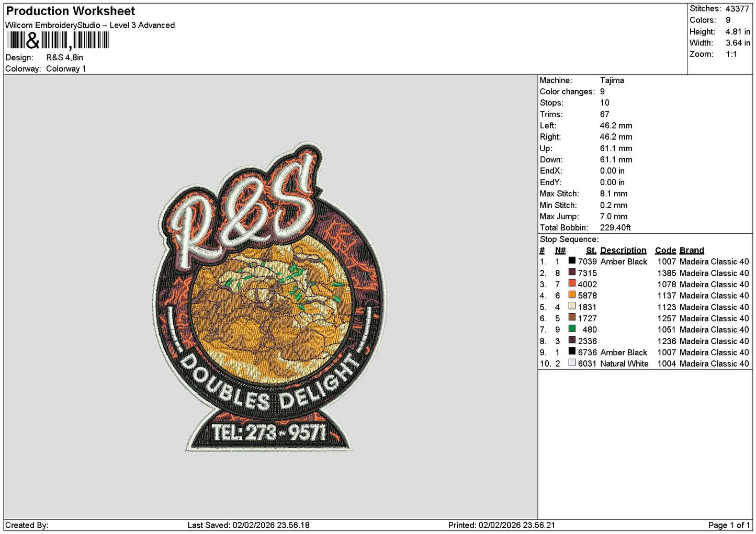Select the cream swatch beside 1831
756x534 pixels.
pyautogui.click(x=572, y=306)
